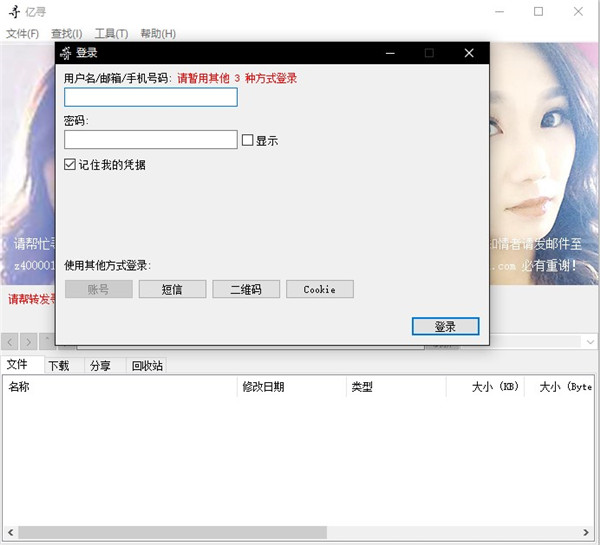
Task: Click the forward navigation arrow button
Action: 28,342
